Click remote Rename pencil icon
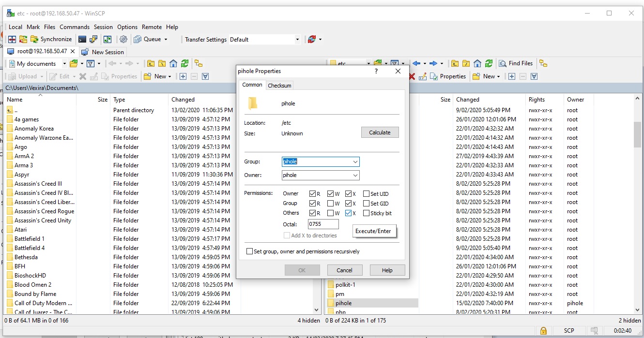644x338 pixels. [x=423, y=76]
